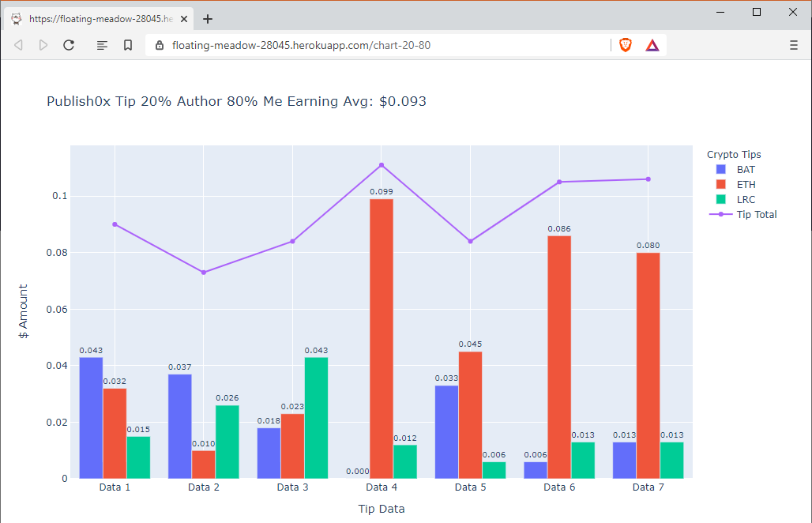Screen dimensions: 812x523
Task: Click the Tip Data x-axis title
Action: [382, 509]
